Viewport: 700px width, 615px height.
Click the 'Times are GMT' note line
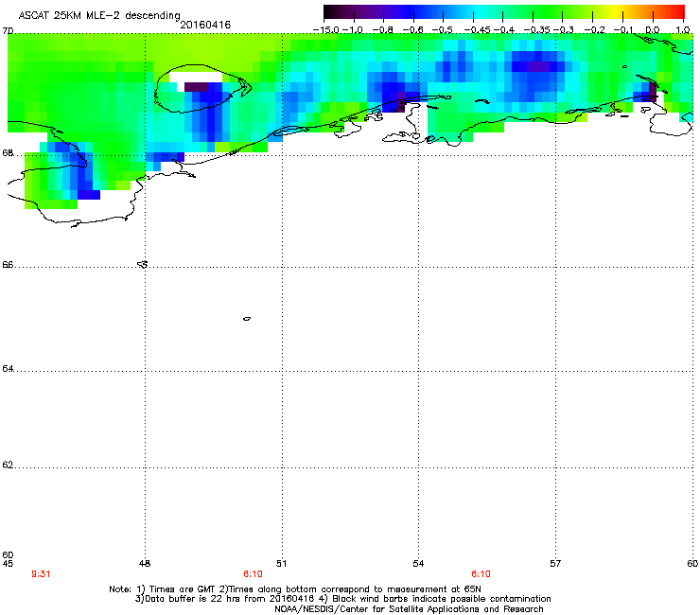tap(295, 589)
